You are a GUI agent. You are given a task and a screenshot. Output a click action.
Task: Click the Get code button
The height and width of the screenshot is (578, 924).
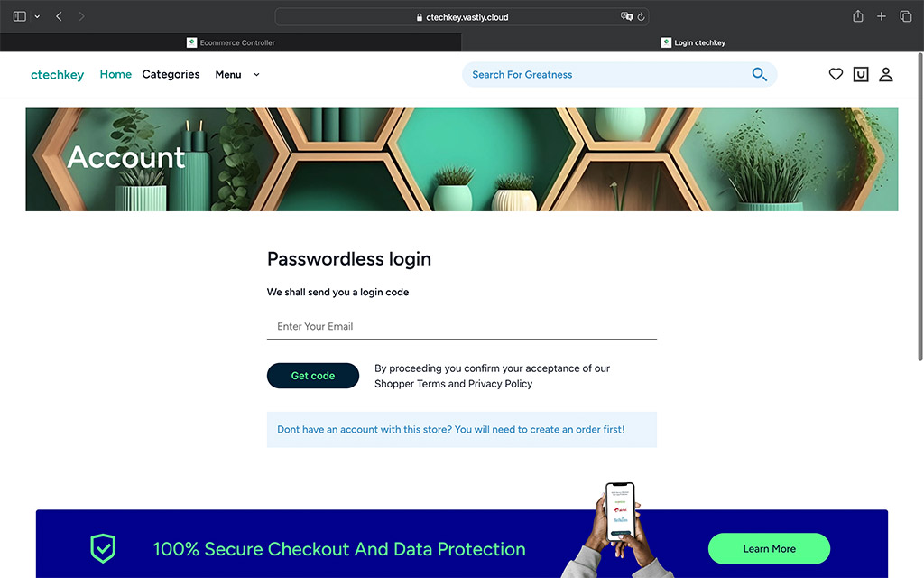click(x=313, y=376)
